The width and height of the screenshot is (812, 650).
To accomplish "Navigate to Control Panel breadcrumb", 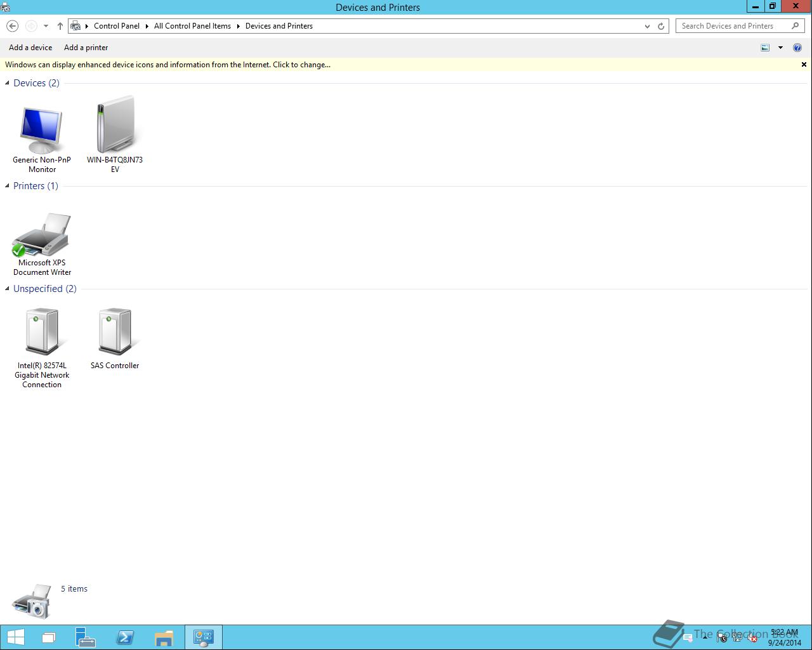I will 117,26.
